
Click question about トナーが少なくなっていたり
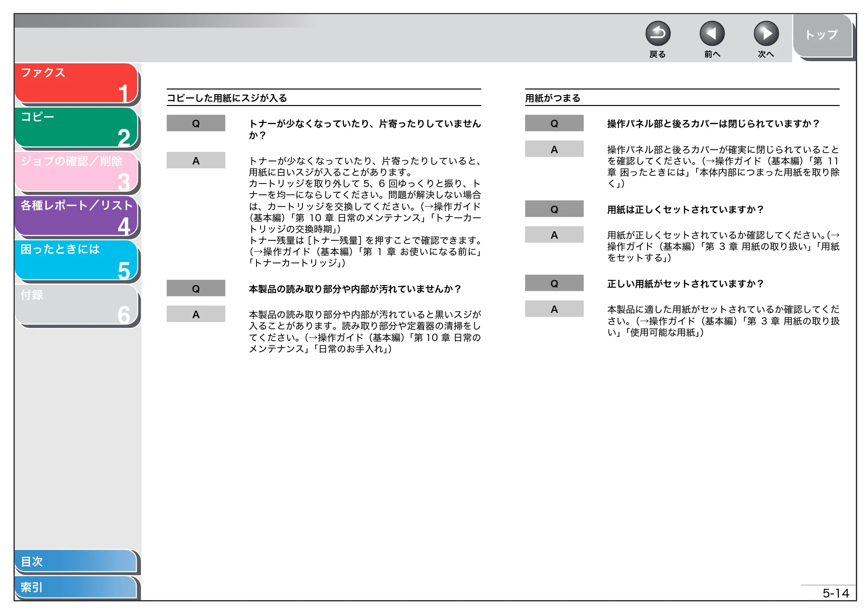click(365, 129)
